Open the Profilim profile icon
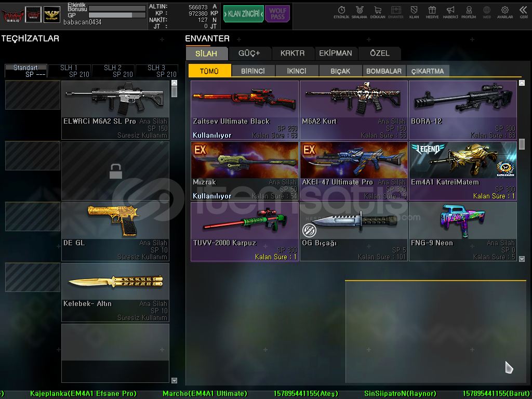Screen dimensions: 532x399 pos(469,12)
